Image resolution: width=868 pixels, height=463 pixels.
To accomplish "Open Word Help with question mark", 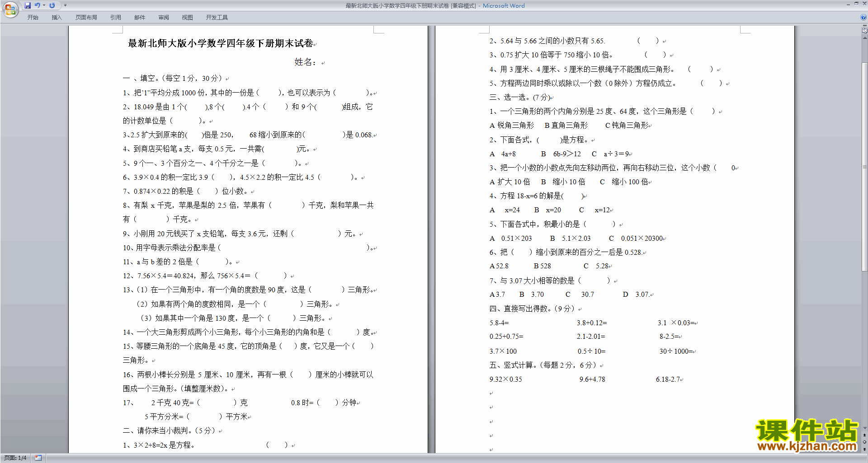I will (x=863, y=17).
